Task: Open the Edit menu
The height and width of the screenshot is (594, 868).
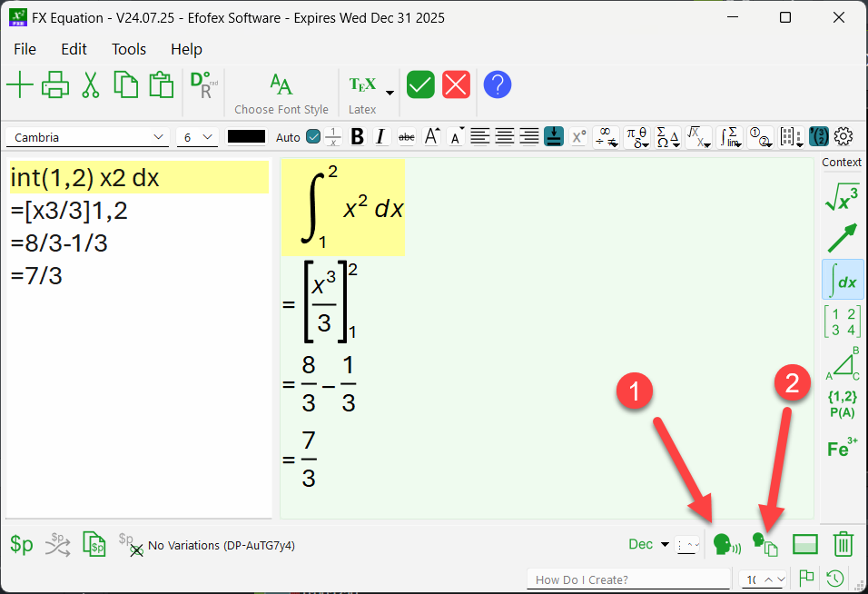Action: coord(74,49)
